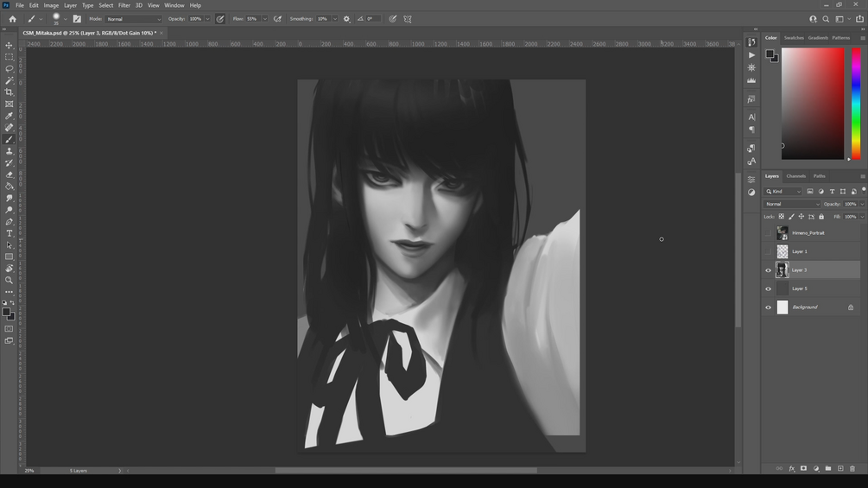
Task: Click inside the color picker field
Action: click(x=813, y=104)
